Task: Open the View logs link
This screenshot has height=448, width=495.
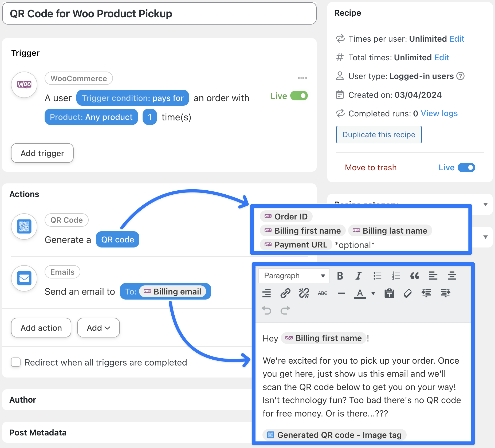Action: 439,113
